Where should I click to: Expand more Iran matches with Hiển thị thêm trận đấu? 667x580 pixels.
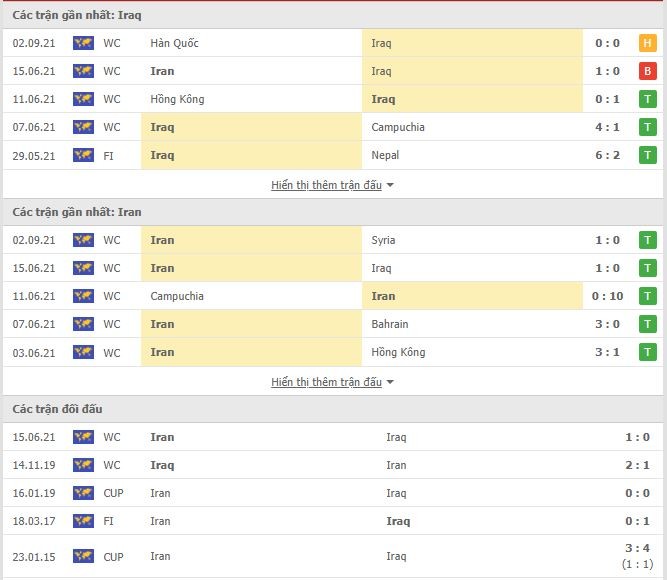coord(326,382)
